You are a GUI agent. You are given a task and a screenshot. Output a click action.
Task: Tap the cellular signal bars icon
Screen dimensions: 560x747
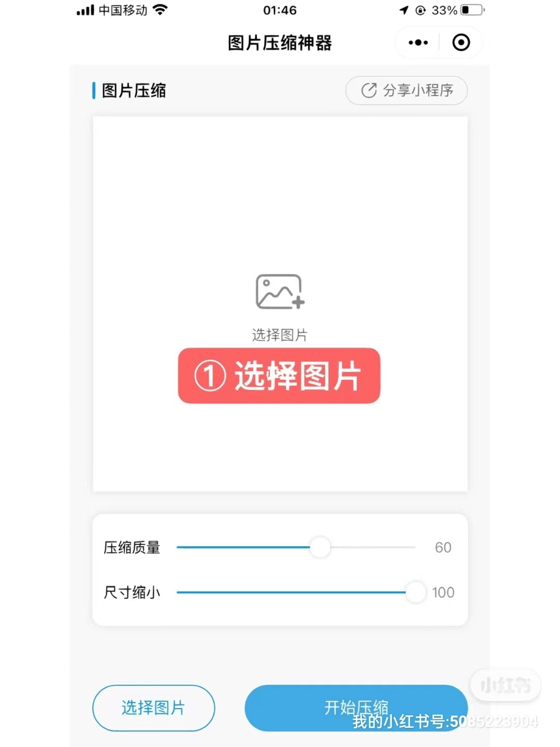(86, 10)
